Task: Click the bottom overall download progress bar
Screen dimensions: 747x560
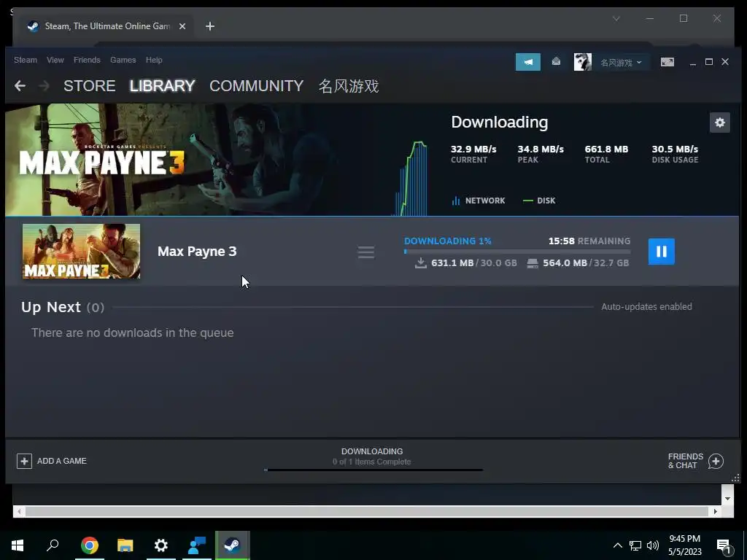Action: point(373,470)
